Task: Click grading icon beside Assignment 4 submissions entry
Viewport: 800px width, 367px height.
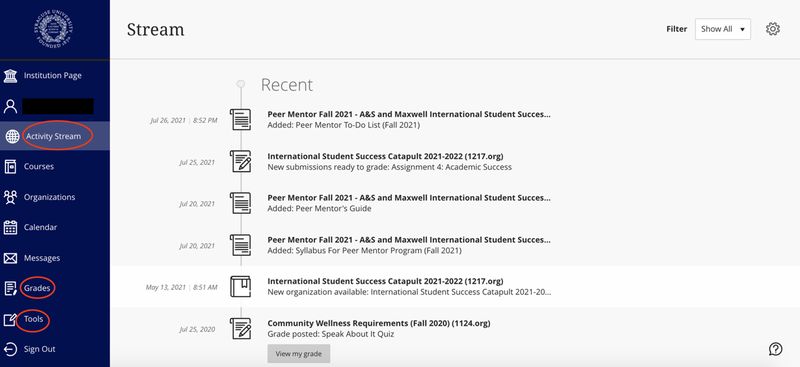Action: point(240,161)
